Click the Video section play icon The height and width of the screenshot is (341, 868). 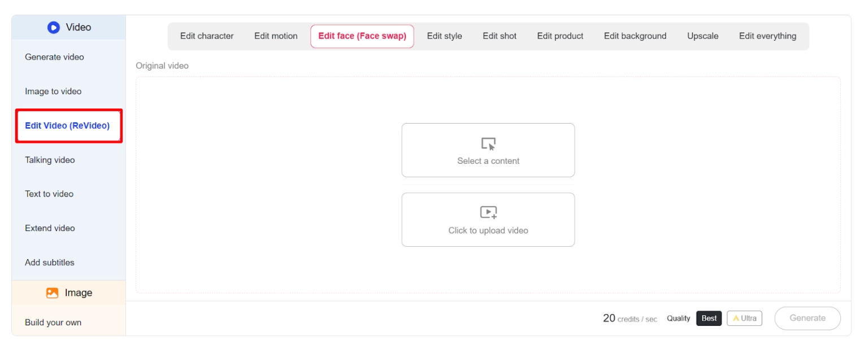(x=54, y=27)
